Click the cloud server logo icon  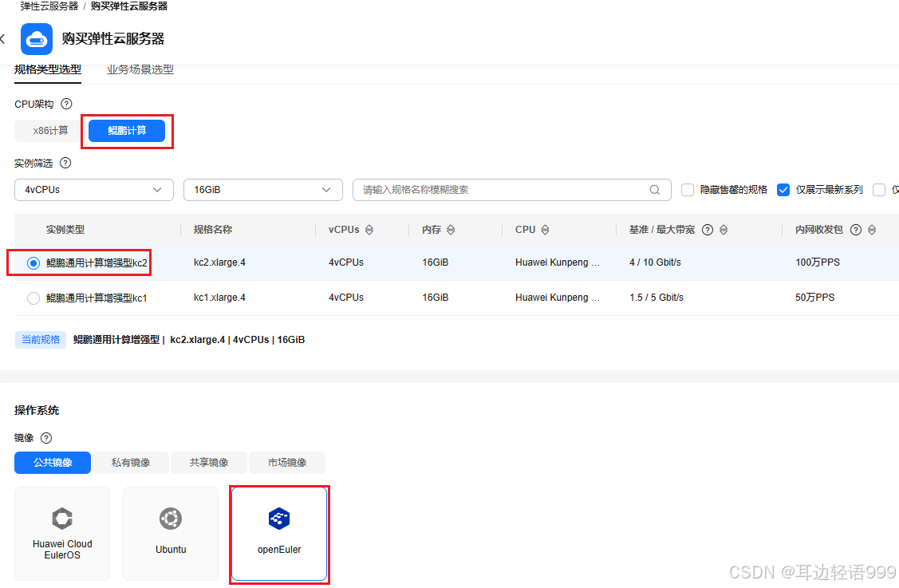coord(37,39)
